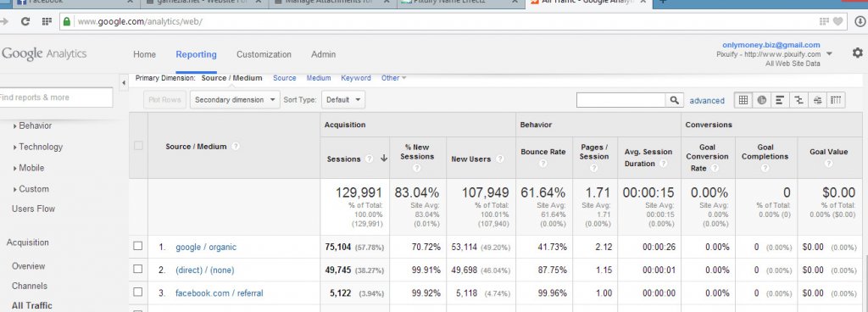The image size is (868, 312).
Task: Click help icon beside Goal Conversion Rate
Action: coord(715,168)
